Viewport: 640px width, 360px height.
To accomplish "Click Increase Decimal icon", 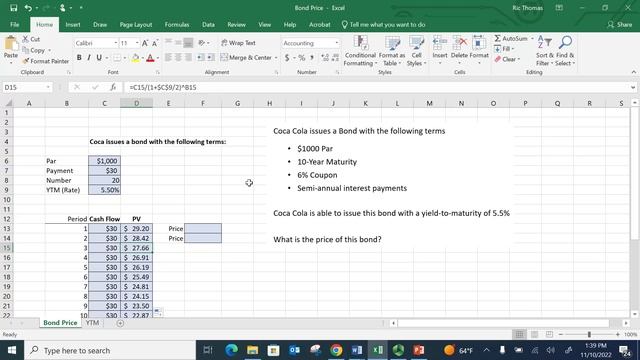I will point(325,58).
